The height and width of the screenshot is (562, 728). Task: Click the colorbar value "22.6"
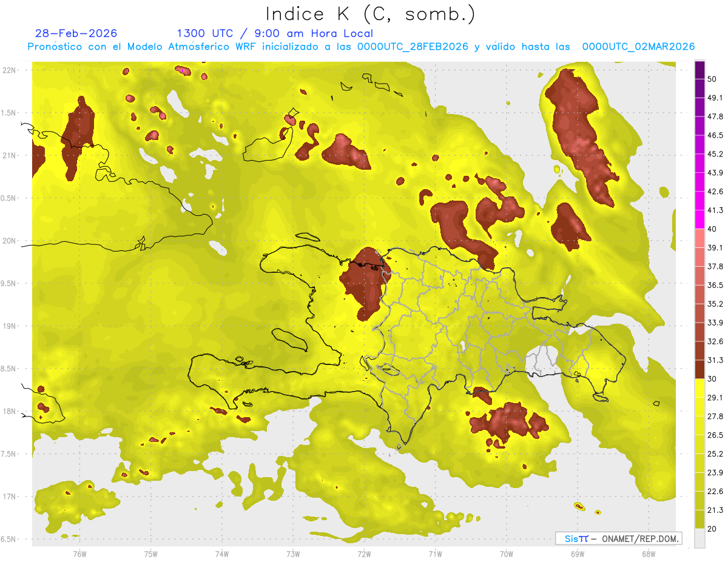715,492
